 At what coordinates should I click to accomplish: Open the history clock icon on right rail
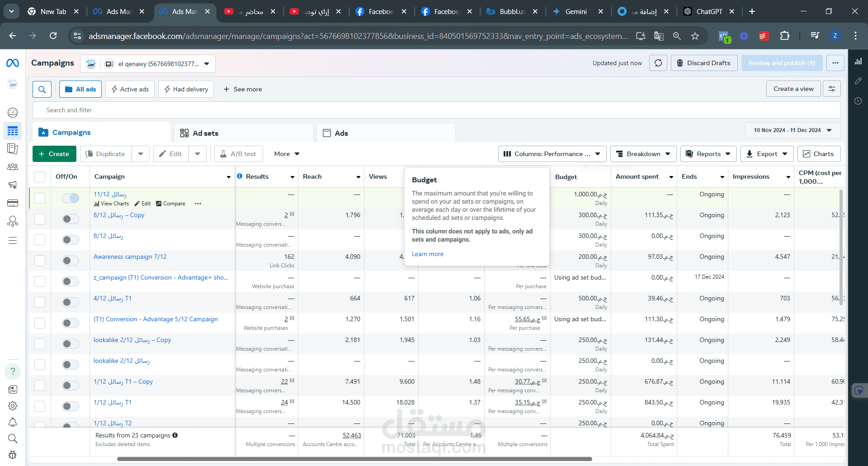(x=858, y=101)
